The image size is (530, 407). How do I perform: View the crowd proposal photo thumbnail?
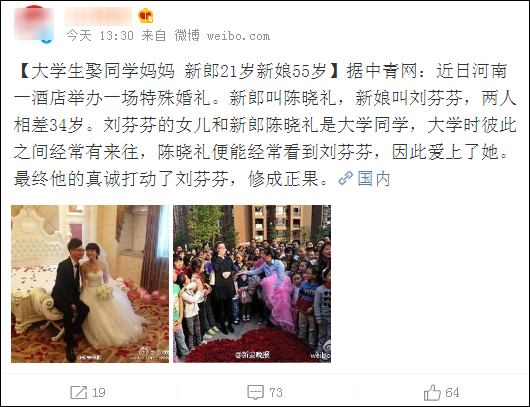(x=252, y=284)
